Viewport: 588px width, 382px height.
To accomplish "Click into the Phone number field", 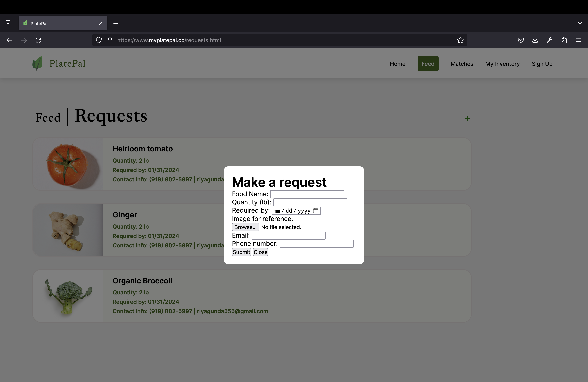I will point(316,244).
